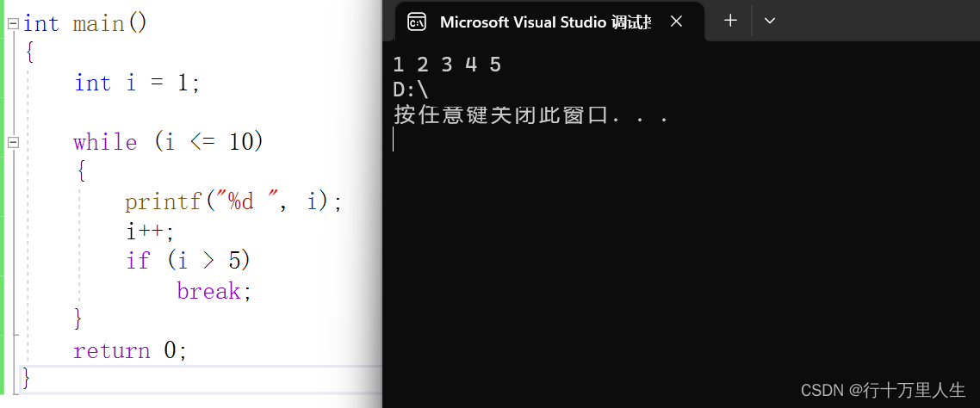Collapse the int main() function block
Image resolution: width=980 pixels, height=408 pixels.
(x=14, y=24)
